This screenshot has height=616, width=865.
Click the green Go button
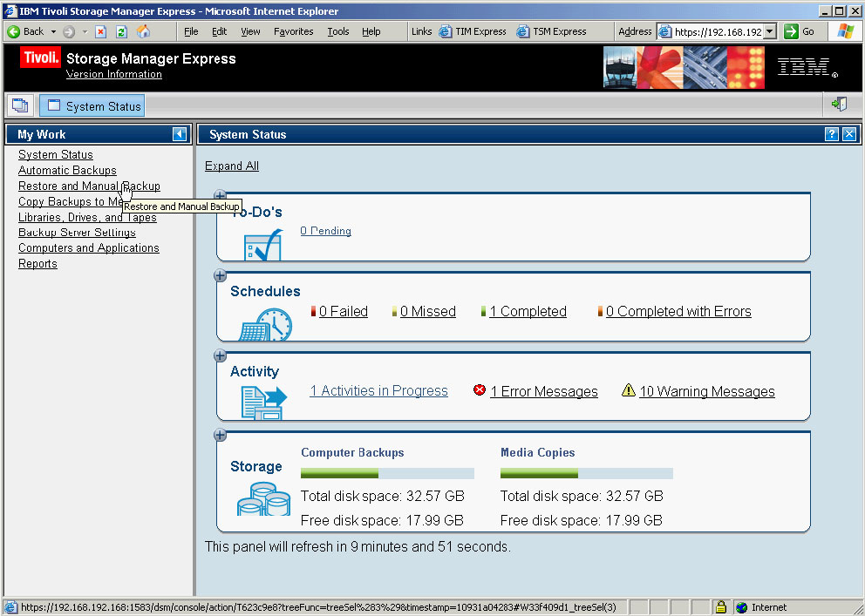[x=799, y=32]
